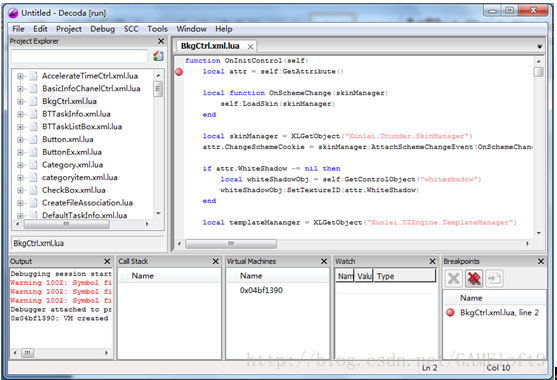This screenshot has height=380, width=557.
Task: Open the File menu
Action: [18, 29]
